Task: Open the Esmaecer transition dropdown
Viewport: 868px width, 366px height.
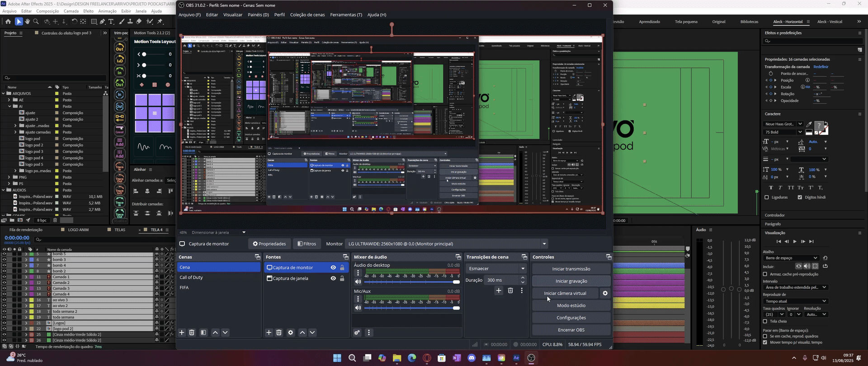Action: tap(496, 268)
